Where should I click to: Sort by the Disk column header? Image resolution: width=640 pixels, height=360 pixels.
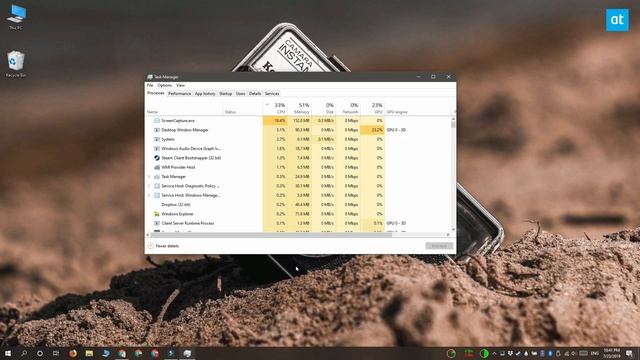[x=323, y=108]
